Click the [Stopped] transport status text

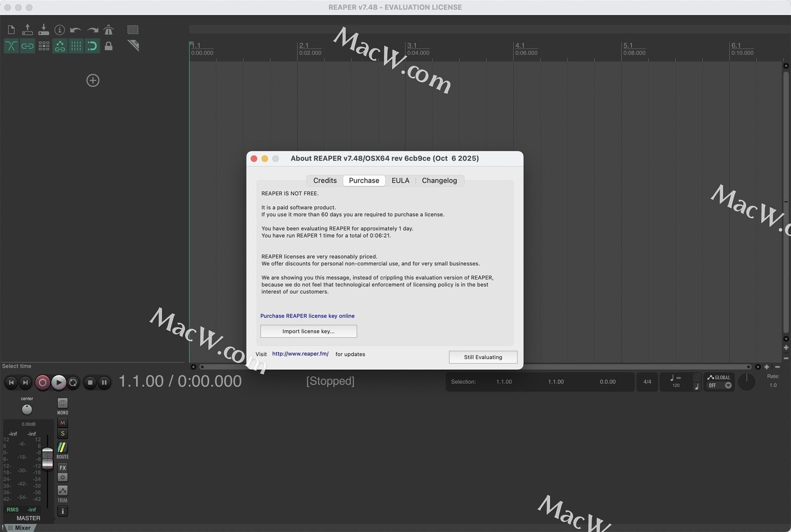tap(331, 381)
